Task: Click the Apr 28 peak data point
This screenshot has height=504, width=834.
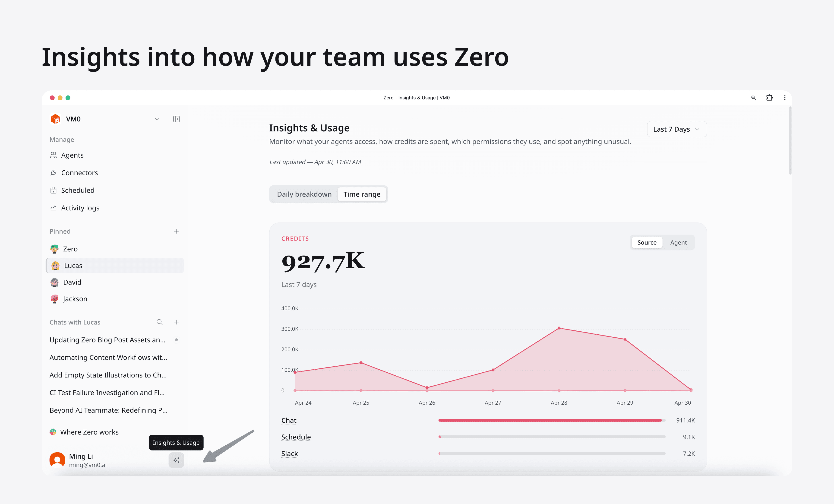Action: point(559,328)
